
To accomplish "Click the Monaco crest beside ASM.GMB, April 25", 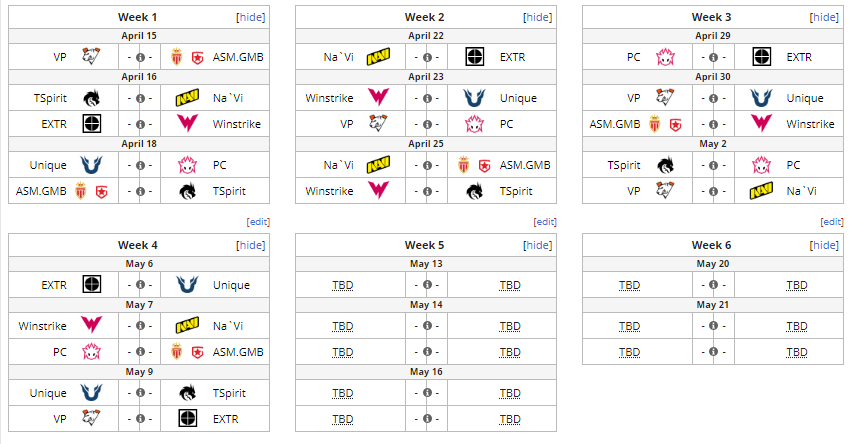I will [x=463, y=165].
